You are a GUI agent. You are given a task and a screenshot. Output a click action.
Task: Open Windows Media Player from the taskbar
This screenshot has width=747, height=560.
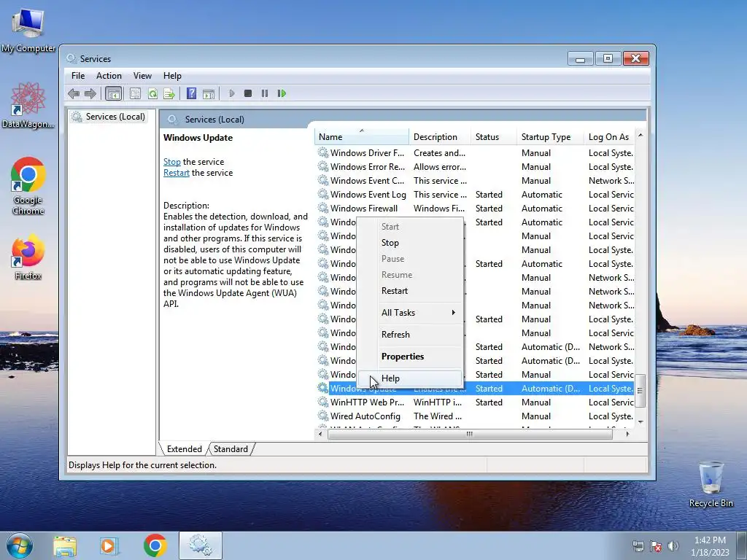pos(109,545)
